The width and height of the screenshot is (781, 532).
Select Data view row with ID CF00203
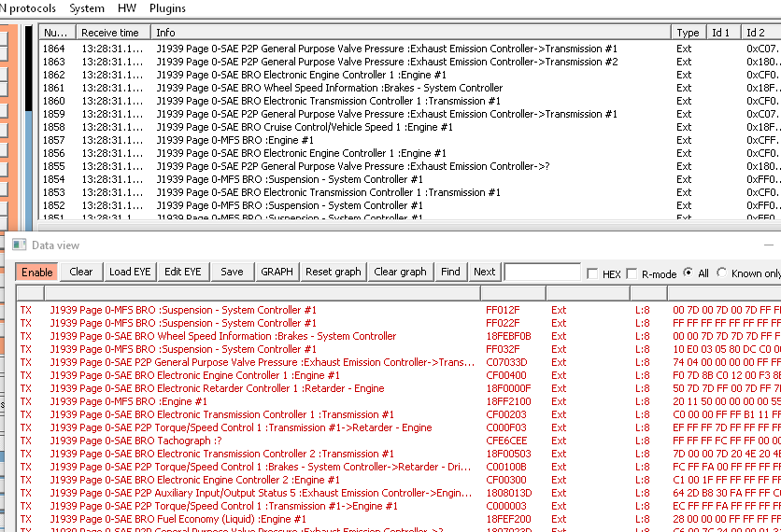tap(399, 414)
